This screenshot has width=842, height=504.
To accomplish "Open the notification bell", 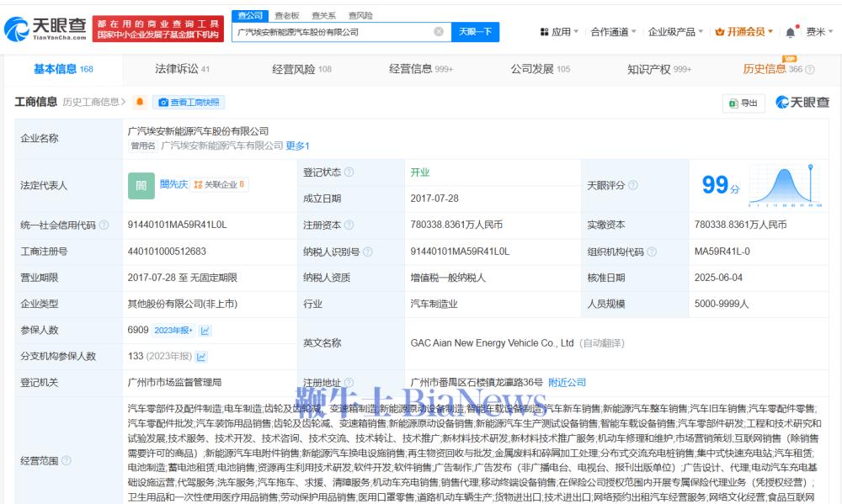I will (790, 32).
